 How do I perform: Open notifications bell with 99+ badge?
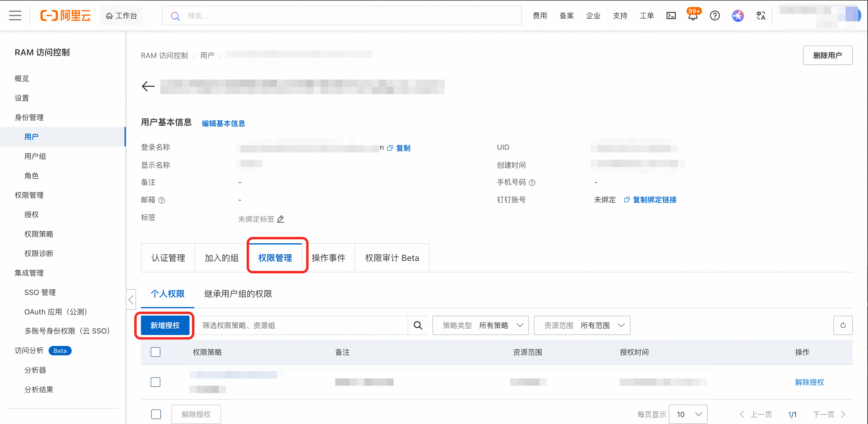tap(692, 16)
